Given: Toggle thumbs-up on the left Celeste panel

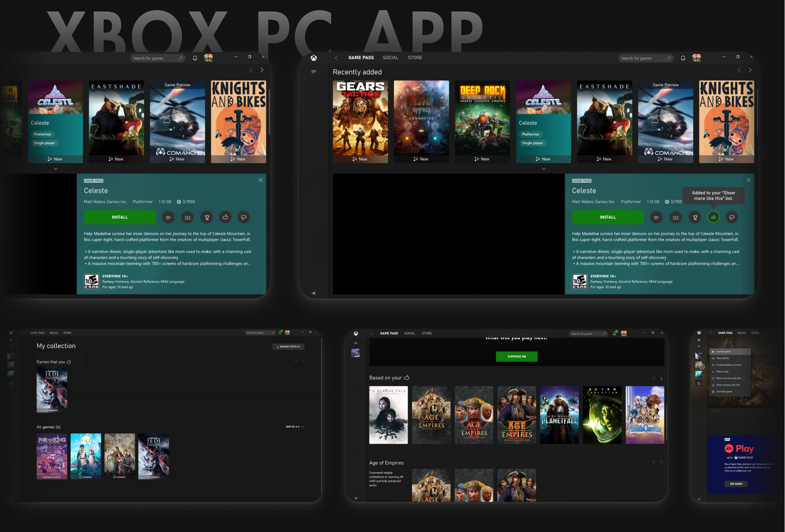Looking at the screenshot, I should coord(226,217).
